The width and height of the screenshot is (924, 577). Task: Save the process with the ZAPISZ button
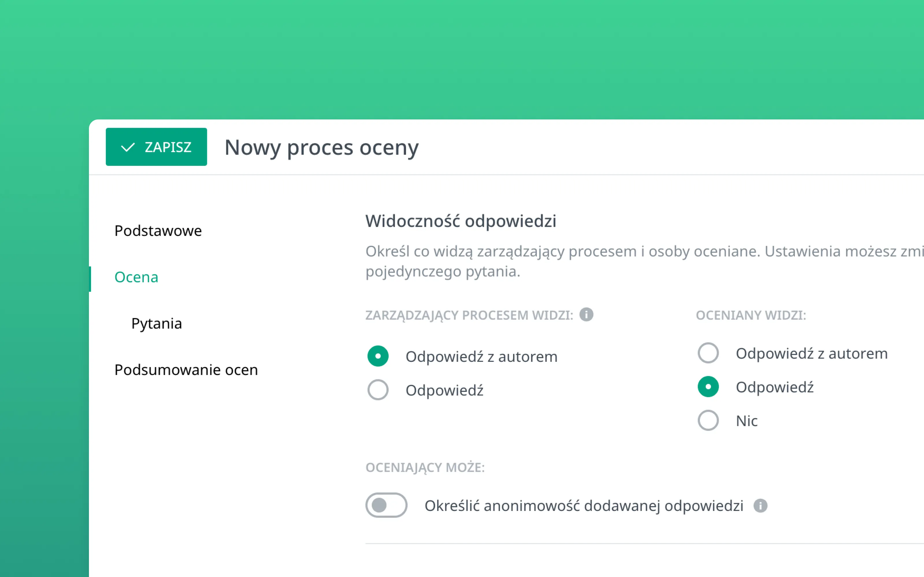(156, 147)
